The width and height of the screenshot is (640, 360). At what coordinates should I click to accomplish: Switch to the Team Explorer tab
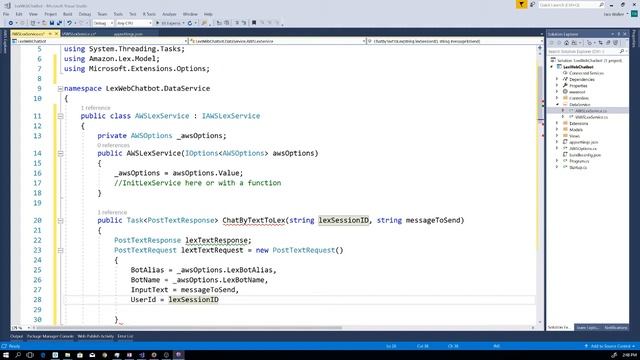(x=587, y=327)
